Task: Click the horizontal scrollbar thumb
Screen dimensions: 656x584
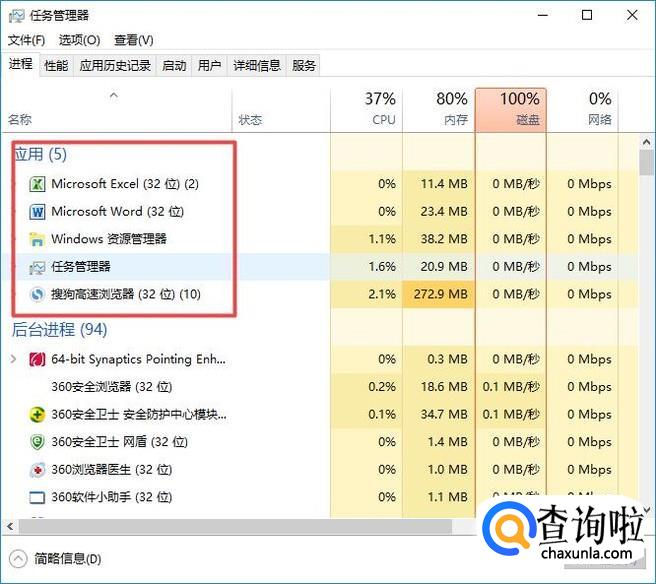Action: tap(235, 526)
